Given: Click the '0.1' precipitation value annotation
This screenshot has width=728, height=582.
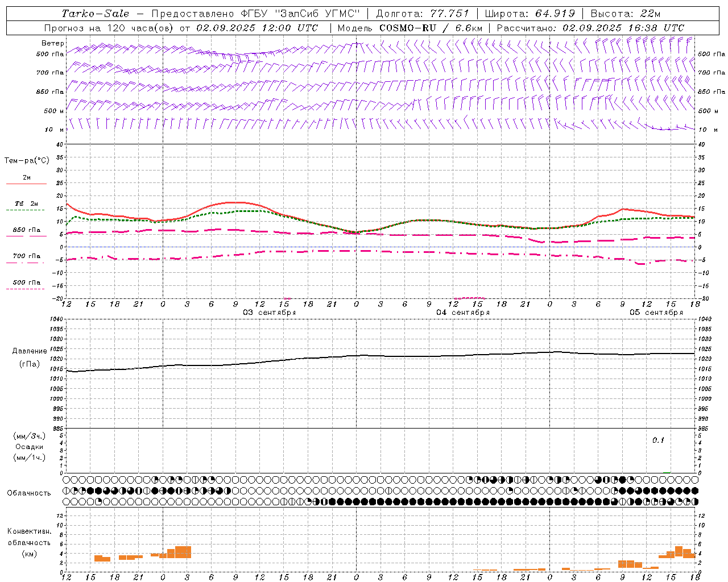Looking at the screenshot, I should 658,440.
